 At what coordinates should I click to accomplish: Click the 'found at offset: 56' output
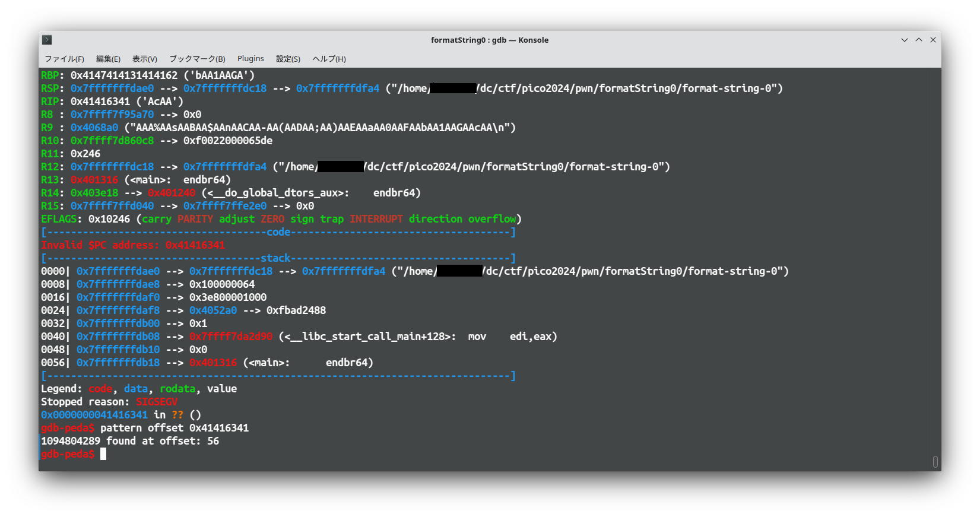[x=162, y=441]
